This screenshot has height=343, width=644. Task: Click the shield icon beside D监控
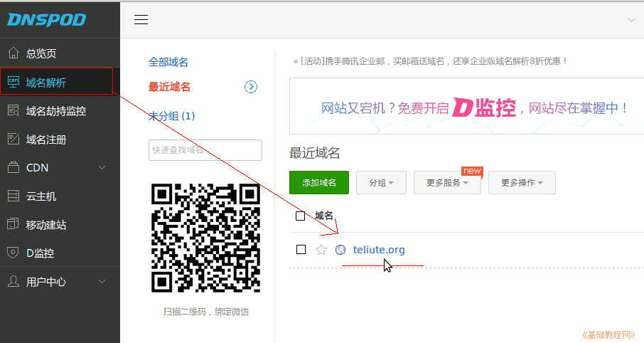(14, 253)
